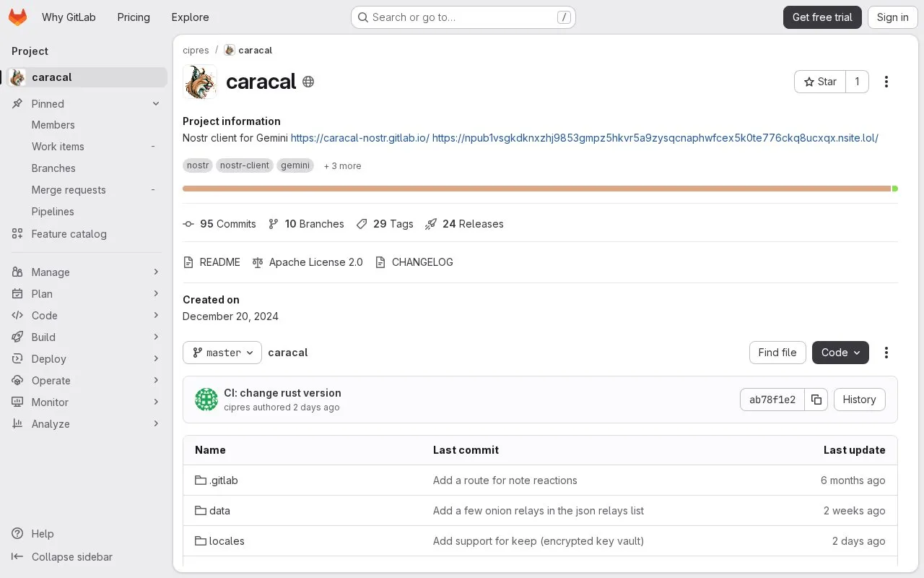Focus the Search or go to field
This screenshot has width=924, height=578.
tap(463, 17)
